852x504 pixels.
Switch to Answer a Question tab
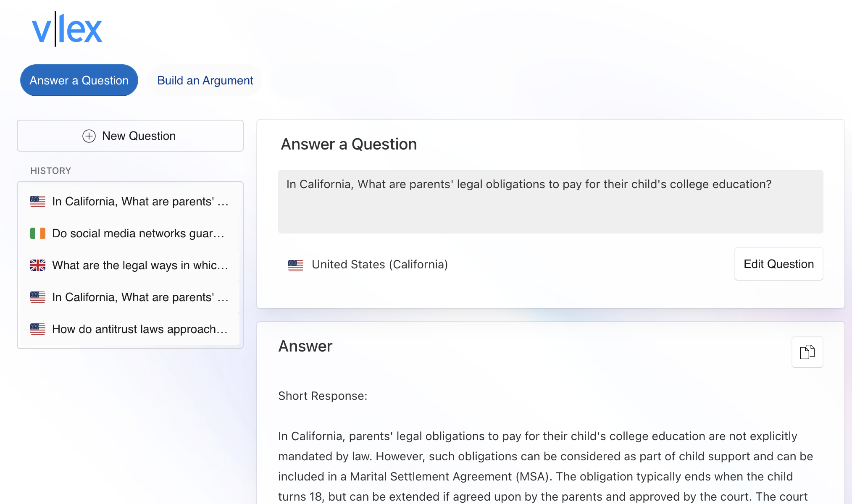79,80
